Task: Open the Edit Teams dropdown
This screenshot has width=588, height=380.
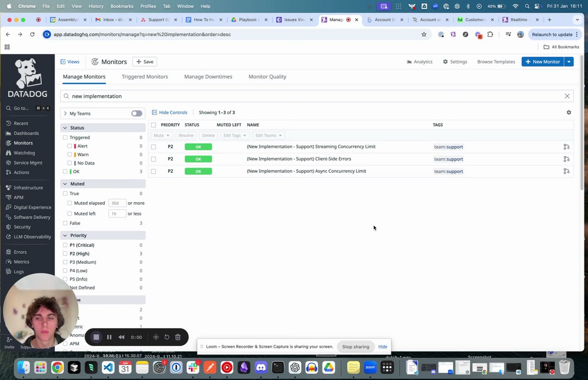Action: point(269,136)
